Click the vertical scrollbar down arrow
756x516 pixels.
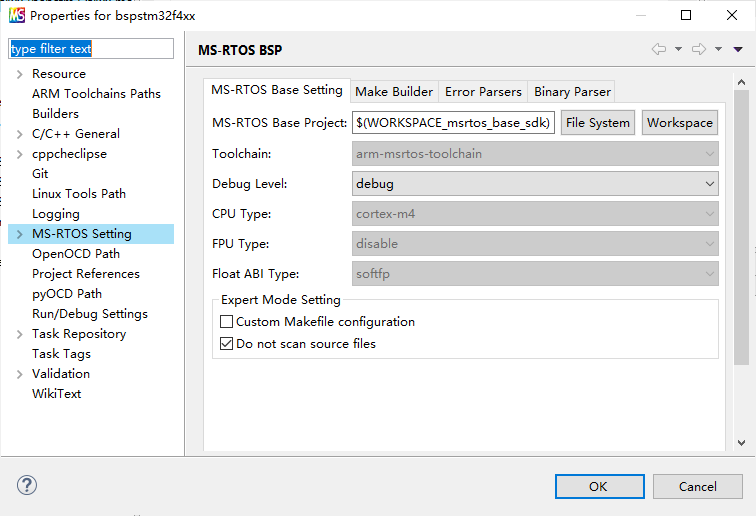[741, 441]
